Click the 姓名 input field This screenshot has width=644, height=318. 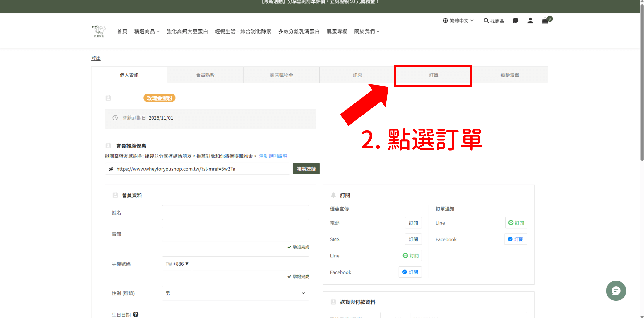(235, 212)
